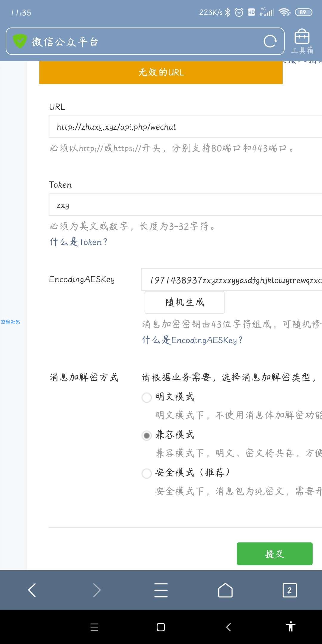322x644 pixels.
Task: Tap the 微信公众平台 address bar title
Action: 65,42
